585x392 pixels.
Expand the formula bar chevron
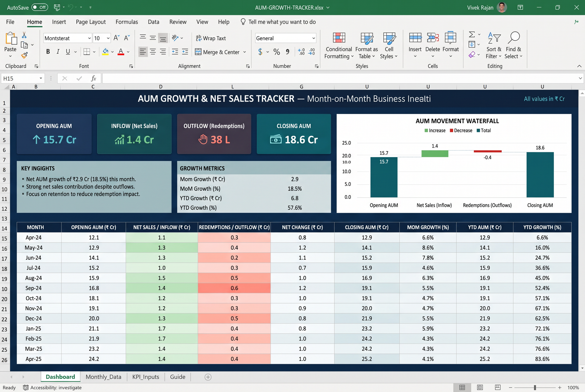coord(580,78)
